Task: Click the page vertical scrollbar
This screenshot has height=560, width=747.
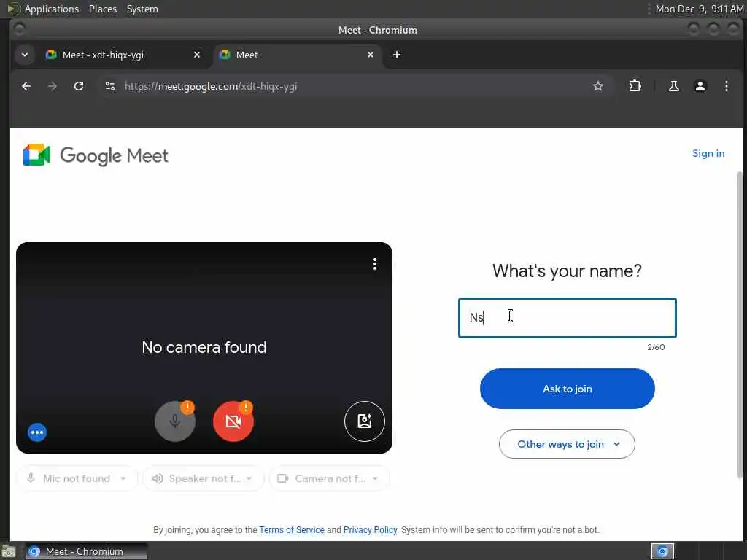Action: pyautogui.click(x=739, y=324)
